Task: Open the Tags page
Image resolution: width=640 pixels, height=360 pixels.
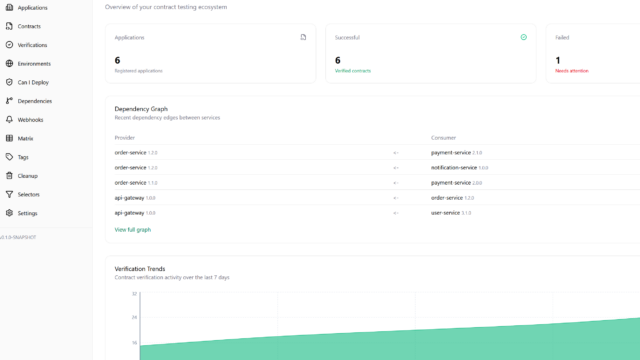Action: [x=23, y=157]
